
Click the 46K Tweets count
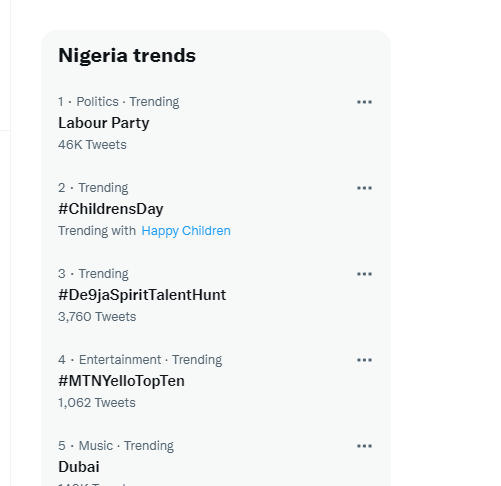tap(92, 145)
